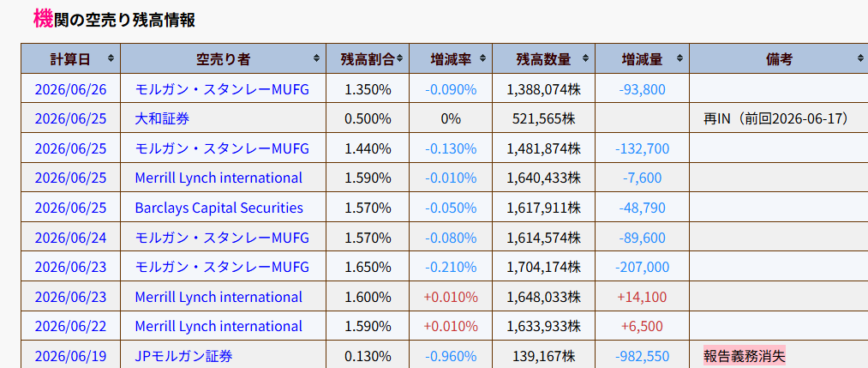Select the -0.960% change rate value
The width and height of the screenshot is (868, 368).
click(x=451, y=356)
